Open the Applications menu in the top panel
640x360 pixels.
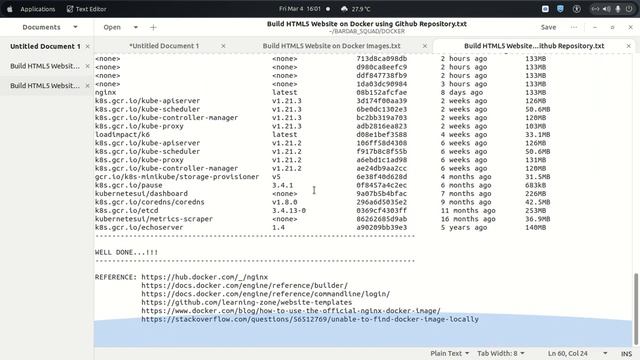(x=38, y=9)
